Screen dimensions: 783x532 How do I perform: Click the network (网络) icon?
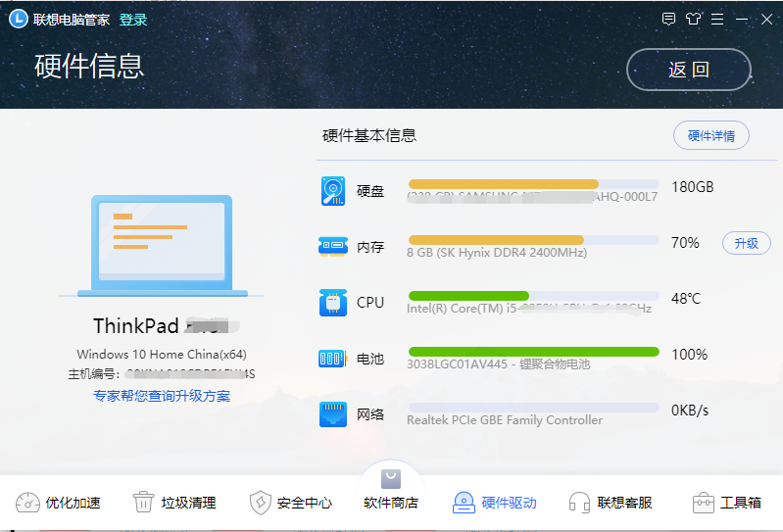coord(333,414)
